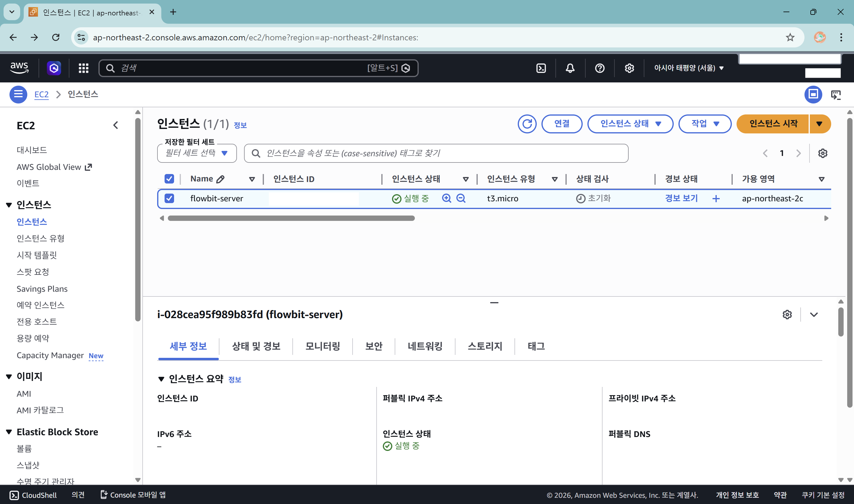The image size is (854, 504).
Task: Open the AWS console home logo
Action: pyautogui.click(x=19, y=68)
